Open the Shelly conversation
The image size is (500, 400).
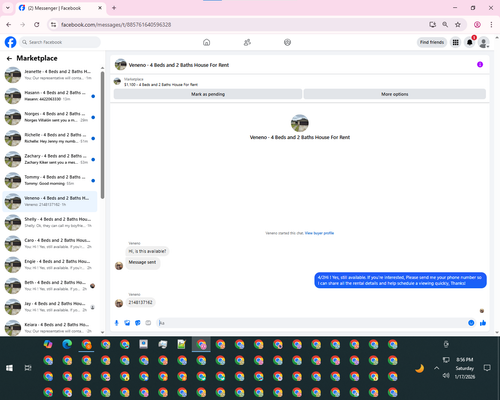(50, 222)
